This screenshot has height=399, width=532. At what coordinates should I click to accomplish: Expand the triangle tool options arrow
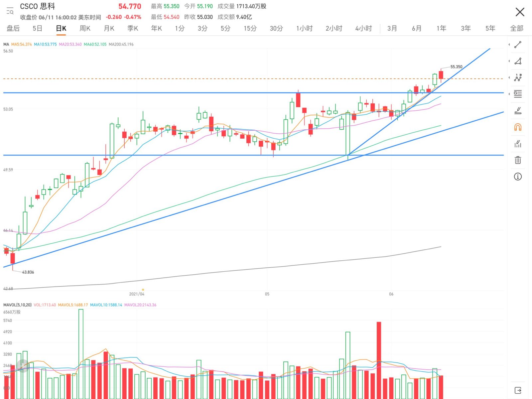[x=509, y=61]
